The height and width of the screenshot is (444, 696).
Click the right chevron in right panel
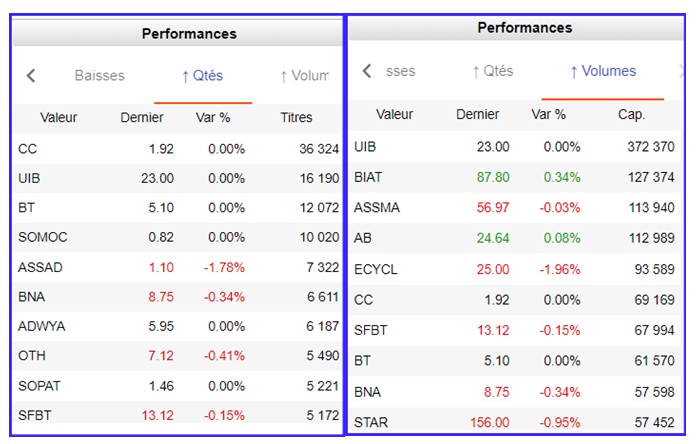(x=682, y=71)
